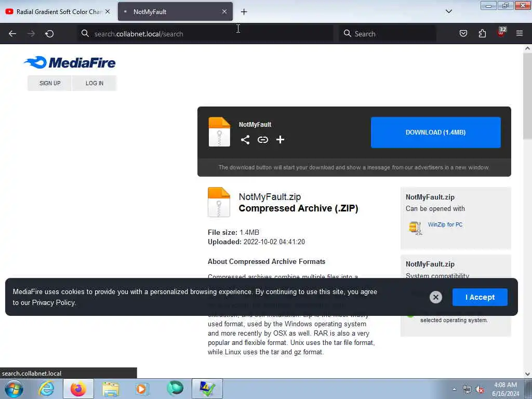Click the 'File size: 1.4MB' text
Viewport: 532px width, 399px height.
[x=233, y=232]
